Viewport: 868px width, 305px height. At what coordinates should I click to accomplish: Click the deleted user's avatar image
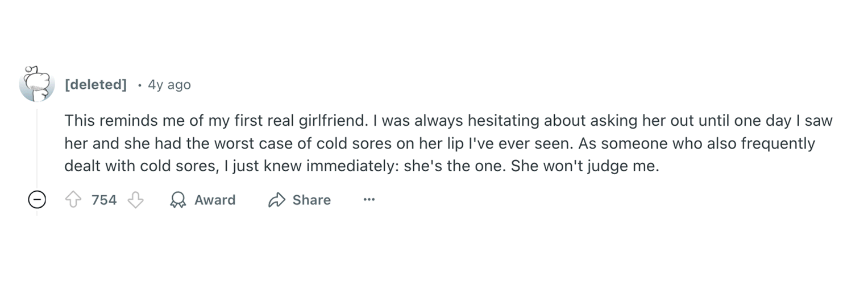click(x=37, y=85)
